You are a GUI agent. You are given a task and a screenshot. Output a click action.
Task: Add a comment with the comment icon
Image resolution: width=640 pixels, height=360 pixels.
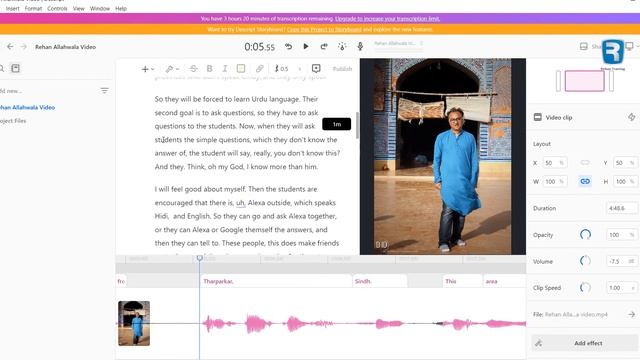[316, 68]
